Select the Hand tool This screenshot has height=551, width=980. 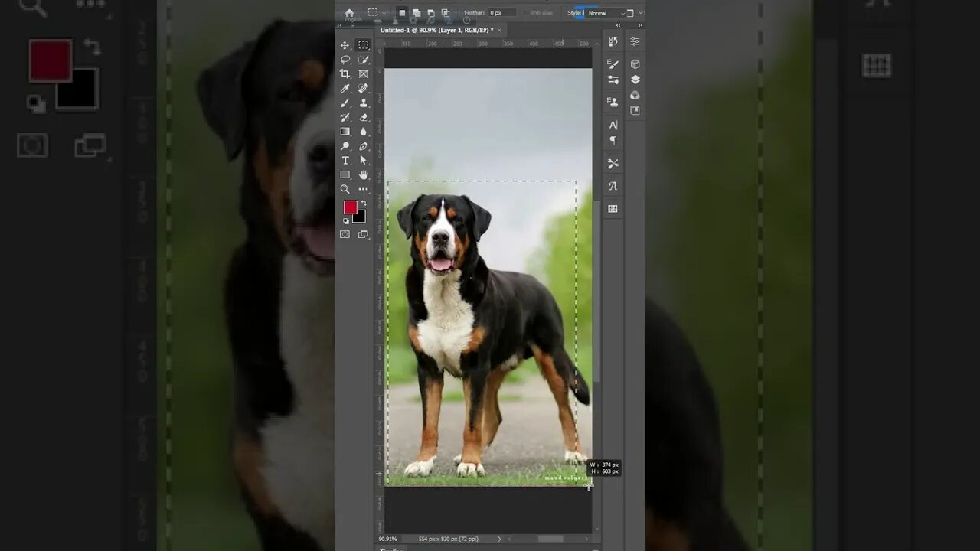[364, 174]
